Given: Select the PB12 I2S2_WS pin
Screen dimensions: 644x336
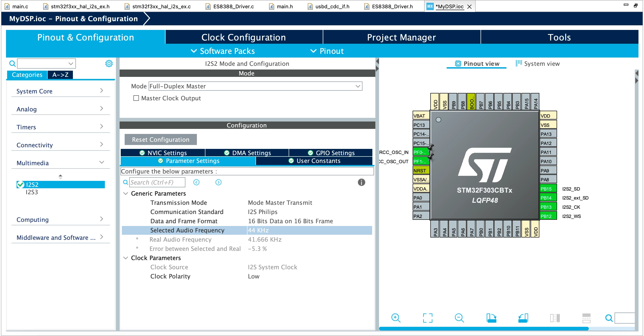Looking at the screenshot, I should click(548, 216).
